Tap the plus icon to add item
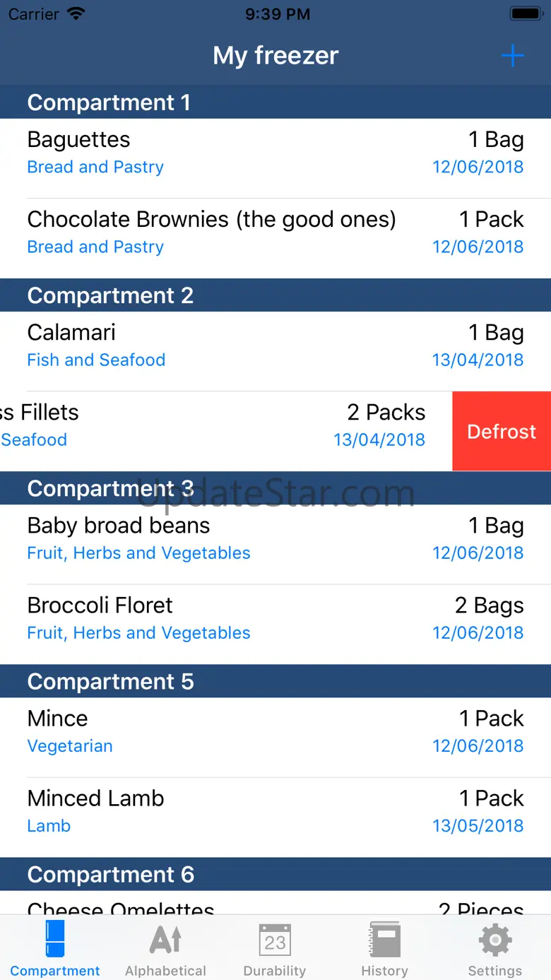 pyautogui.click(x=512, y=56)
